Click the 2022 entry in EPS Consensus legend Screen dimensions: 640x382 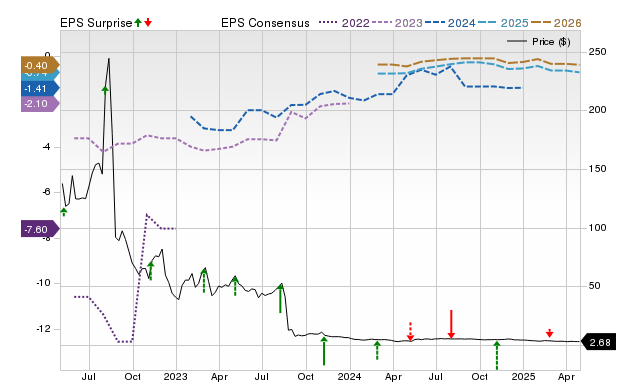[344, 23]
